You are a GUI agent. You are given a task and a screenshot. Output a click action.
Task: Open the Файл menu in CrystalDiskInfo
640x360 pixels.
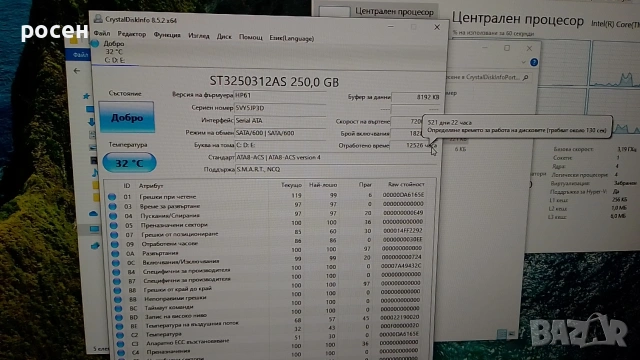(102, 33)
